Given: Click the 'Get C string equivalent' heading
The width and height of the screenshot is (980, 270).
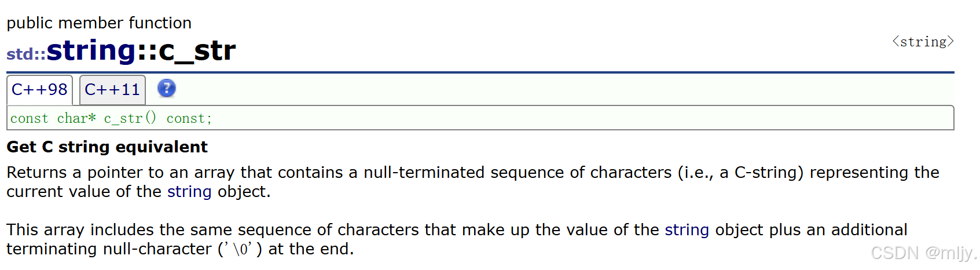Looking at the screenshot, I should pos(107,147).
